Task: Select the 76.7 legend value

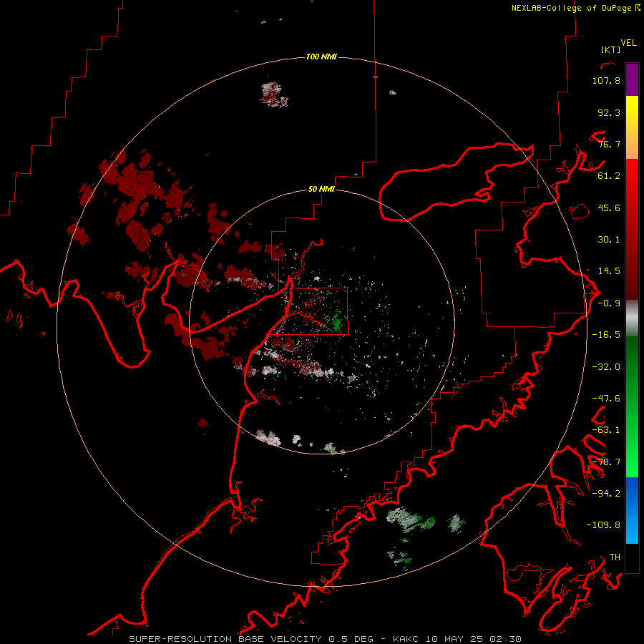Action: pyautogui.click(x=609, y=144)
